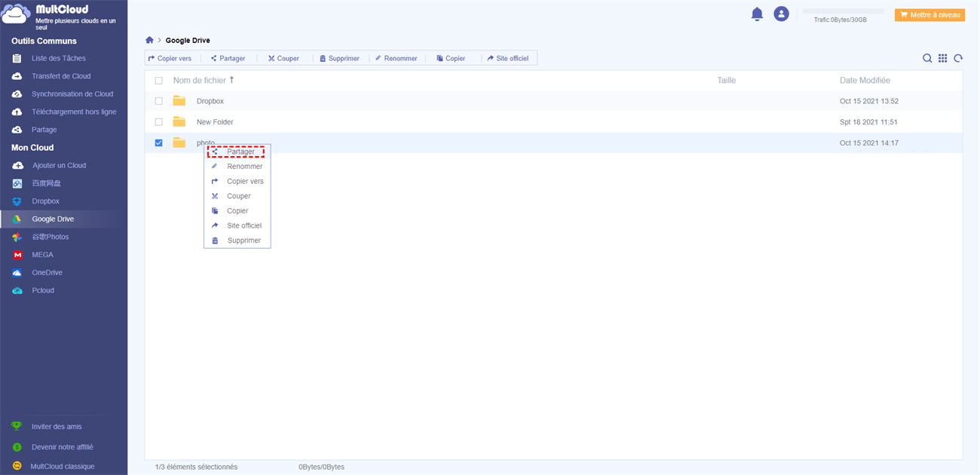980x475 pixels.
Task: Click the Oct 15 2021 14:17 date
Action: click(x=869, y=143)
